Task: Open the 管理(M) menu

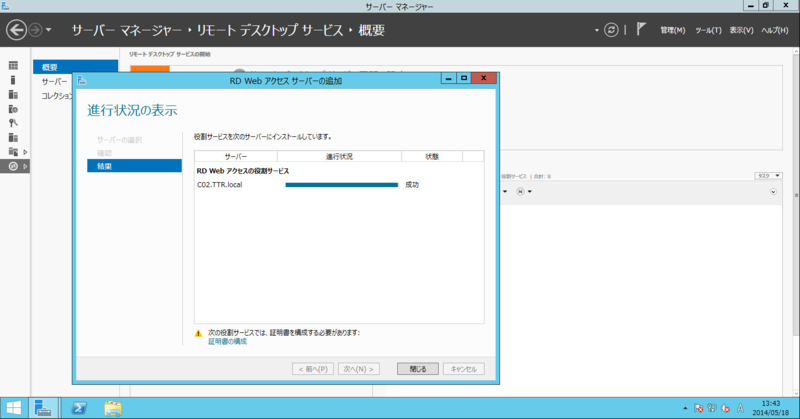Action: coord(672,31)
